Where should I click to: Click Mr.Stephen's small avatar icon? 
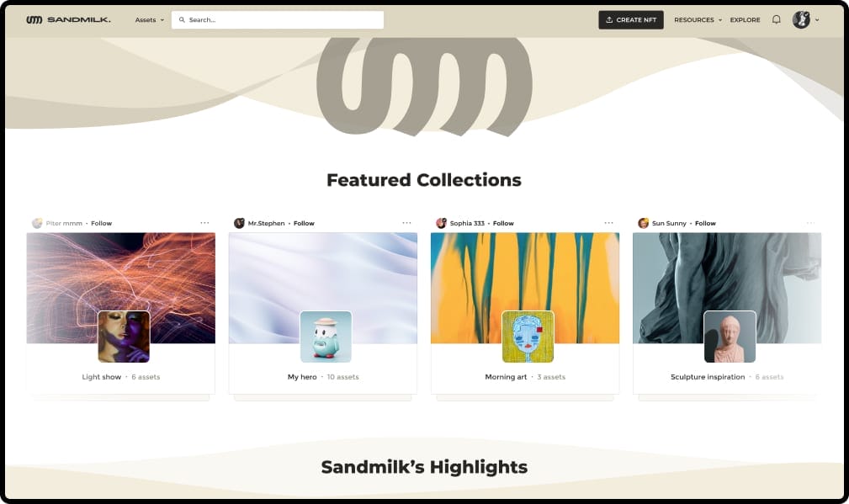pyautogui.click(x=239, y=223)
